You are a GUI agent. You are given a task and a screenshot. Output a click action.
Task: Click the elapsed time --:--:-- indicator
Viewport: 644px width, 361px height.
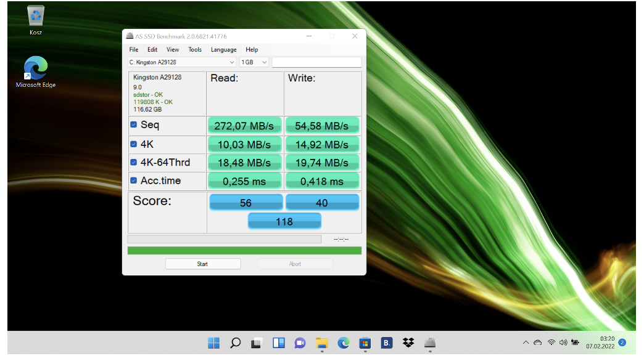click(341, 239)
